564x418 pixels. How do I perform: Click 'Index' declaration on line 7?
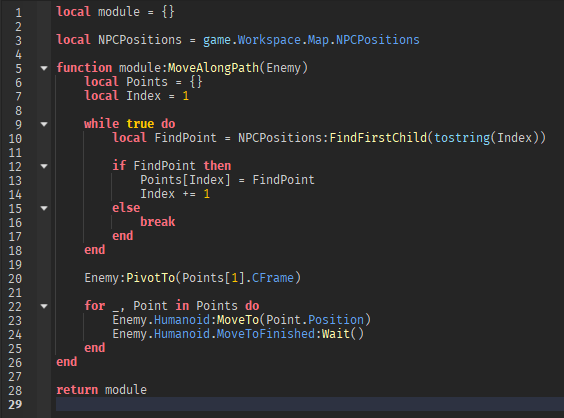coord(143,96)
